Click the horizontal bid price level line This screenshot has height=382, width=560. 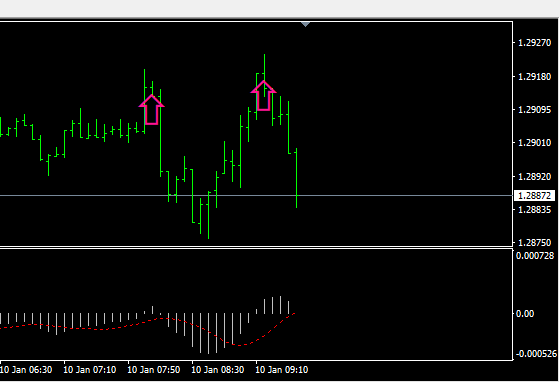point(256,196)
